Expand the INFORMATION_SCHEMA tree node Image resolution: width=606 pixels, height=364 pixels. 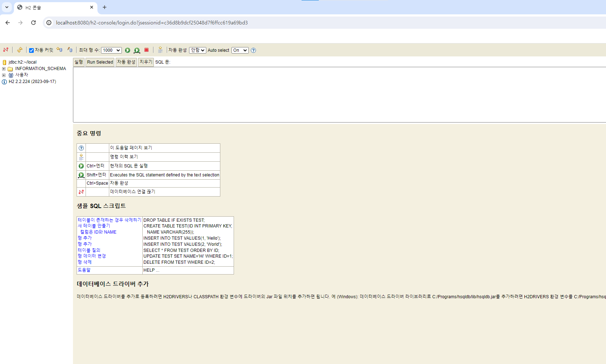pos(4,69)
